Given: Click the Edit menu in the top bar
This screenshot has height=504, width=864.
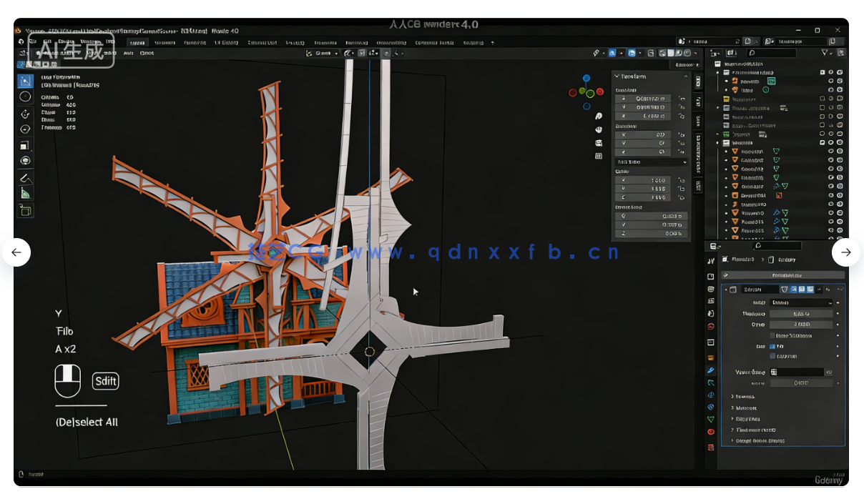Looking at the screenshot, I should (48, 42).
